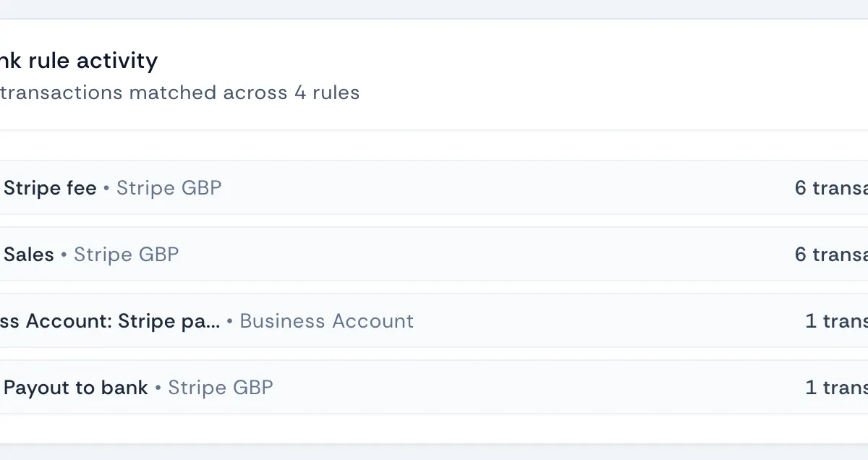The height and width of the screenshot is (460, 868).
Task: Expand the truncated Business Account rule name
Action: (109, 320)
